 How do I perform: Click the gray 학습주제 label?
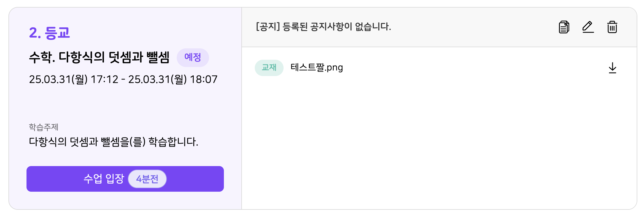[x=44, y=127]
